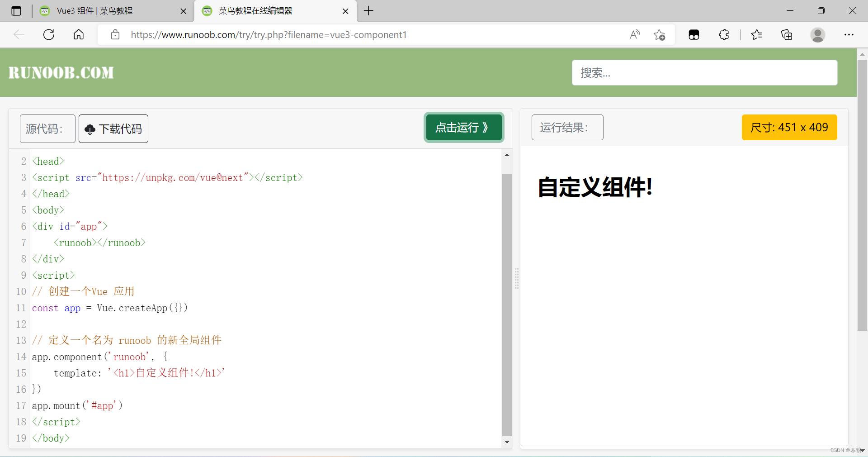Viewport: 868px width, 457px height.
Task: Open the Settings and more menu
Action: click(849, 34)
